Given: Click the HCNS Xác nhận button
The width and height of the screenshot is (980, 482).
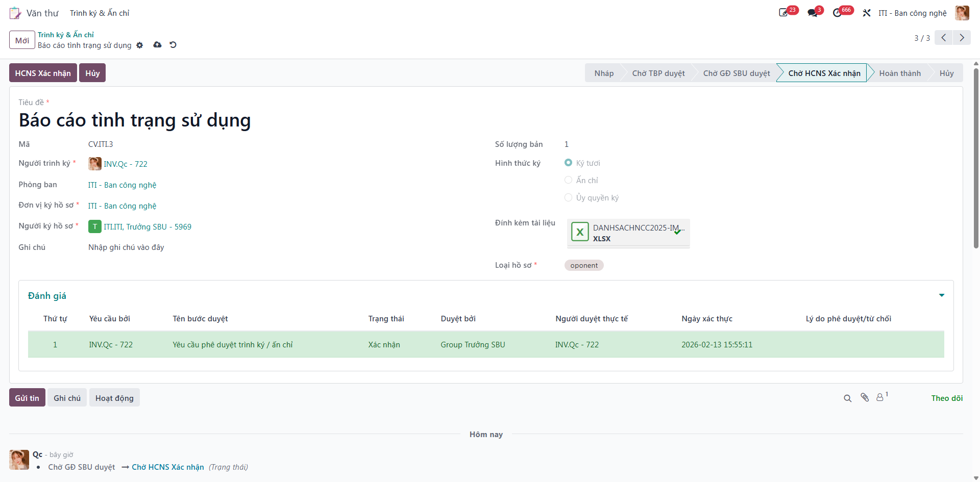Looking at the screenshot, I should tap(43, 73).
